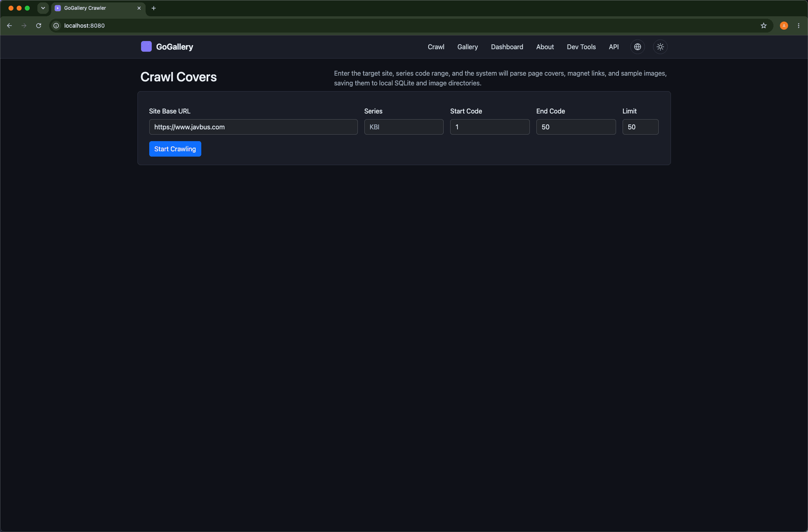Click the Start Code input field

pos(490,127)
